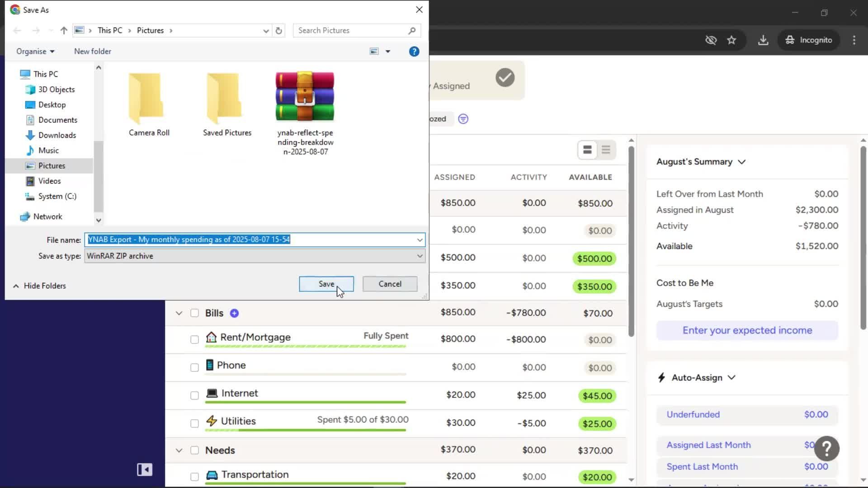
Task: Expand the address bar history dropdown
Action: (266, 31)
